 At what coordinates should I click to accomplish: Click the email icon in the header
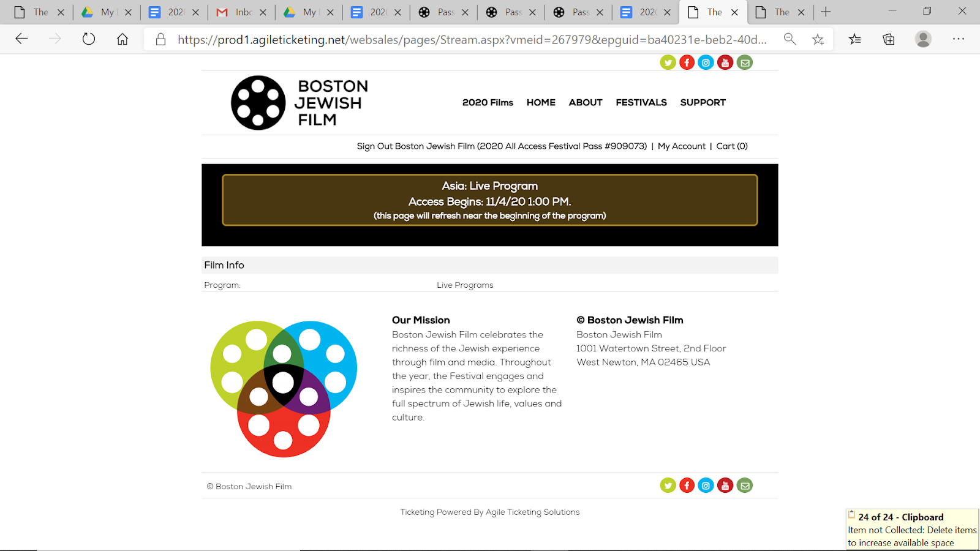(745, 62)
